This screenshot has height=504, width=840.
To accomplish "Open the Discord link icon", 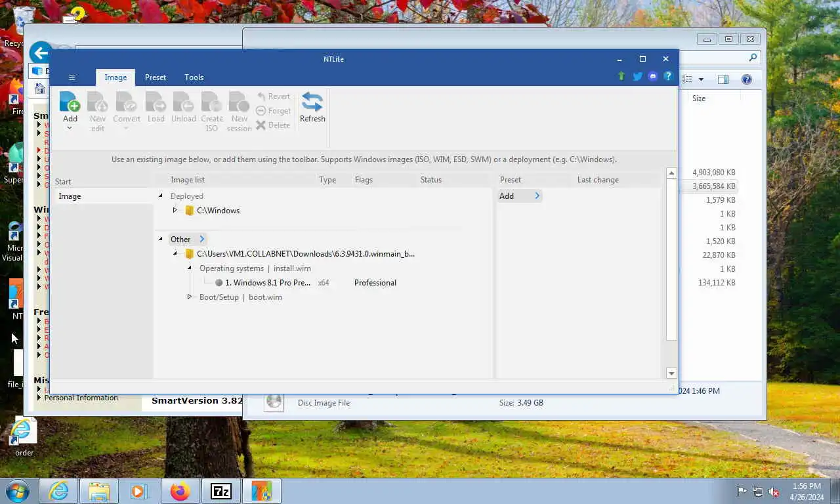I will coord(653,76).
